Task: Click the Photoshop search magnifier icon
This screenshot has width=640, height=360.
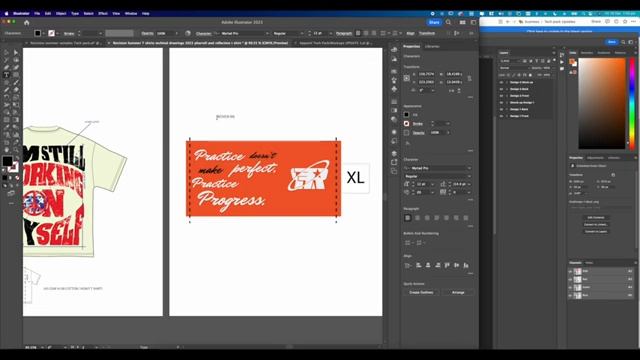Action: pos(623,42)
